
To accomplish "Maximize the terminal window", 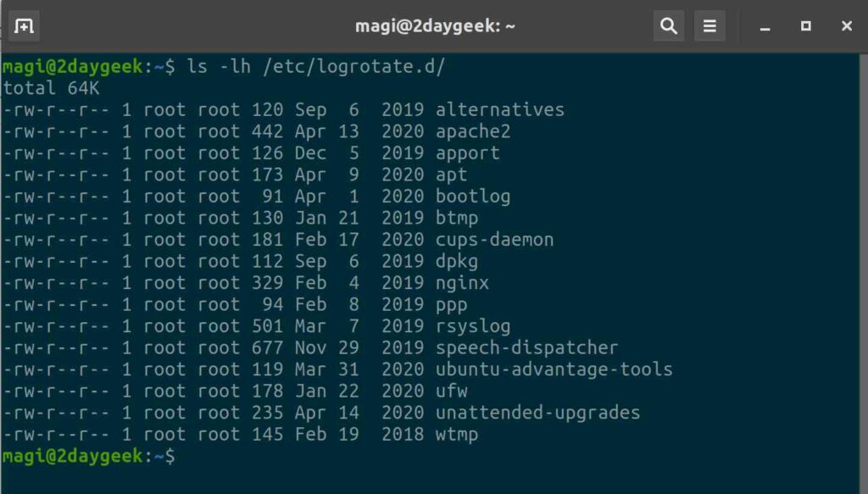I will [x=805, y=26].
